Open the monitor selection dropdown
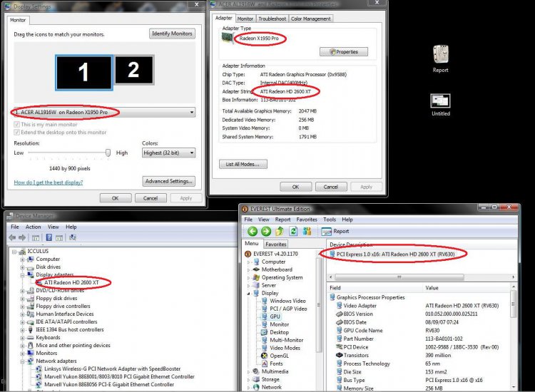Viewport: 535px width, 392px height. [x=104, y=112]
